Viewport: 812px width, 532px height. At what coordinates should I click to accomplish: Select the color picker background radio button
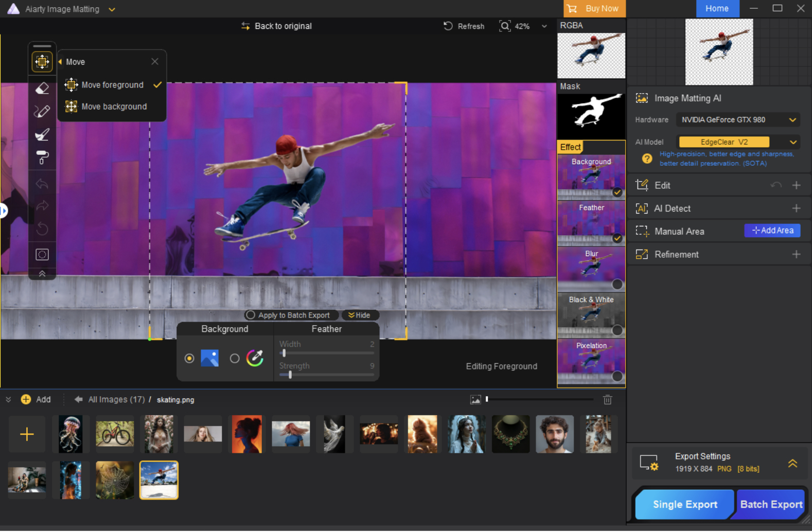point(235,359)
